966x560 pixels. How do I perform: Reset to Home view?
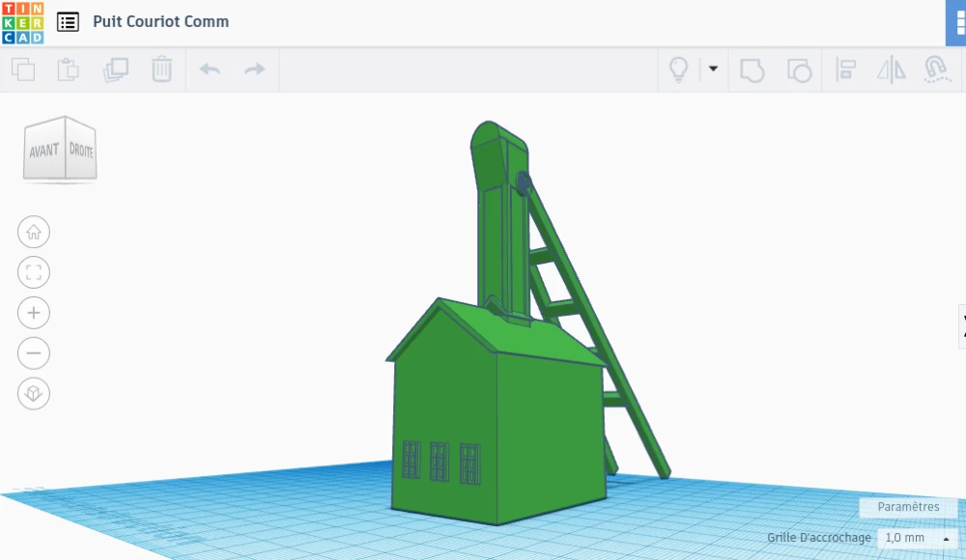34,232
